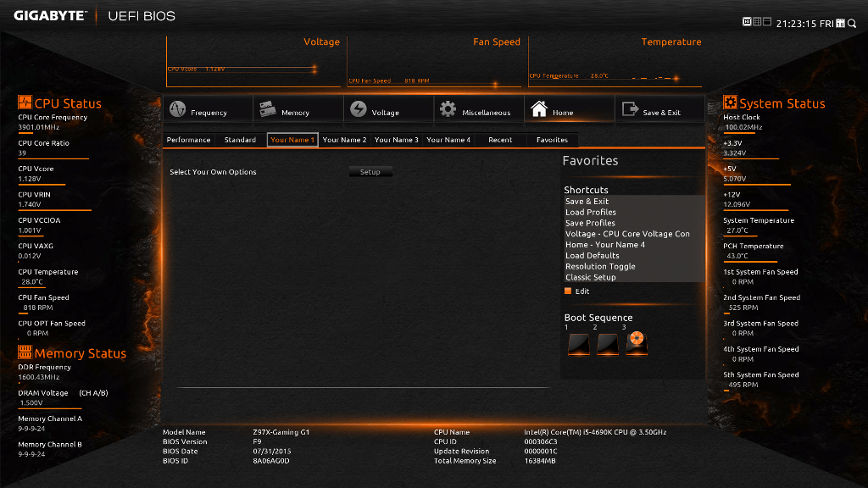Click the CPU Core Ratio value 39
The width and height of the screenshot is (868, 488).
point(22,153)
